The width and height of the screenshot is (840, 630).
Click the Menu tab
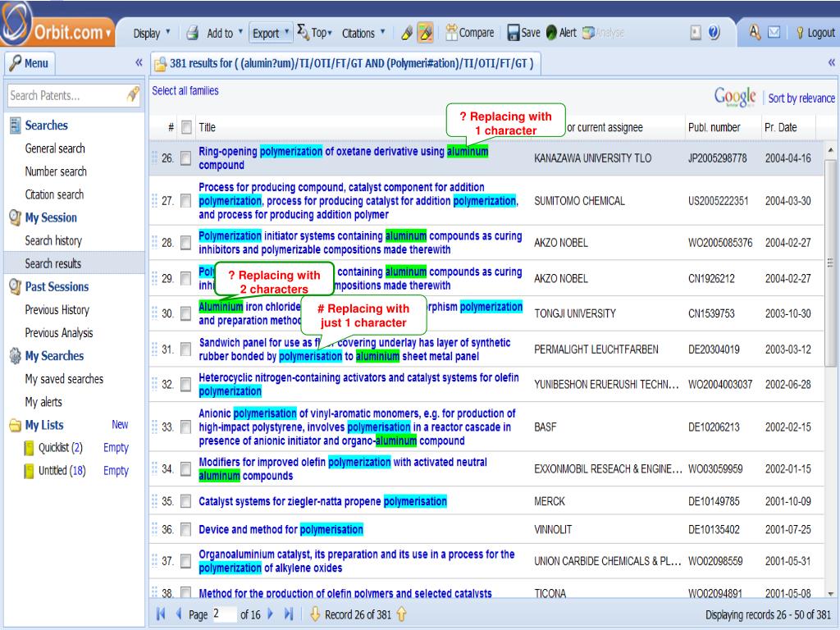point(30,63)
